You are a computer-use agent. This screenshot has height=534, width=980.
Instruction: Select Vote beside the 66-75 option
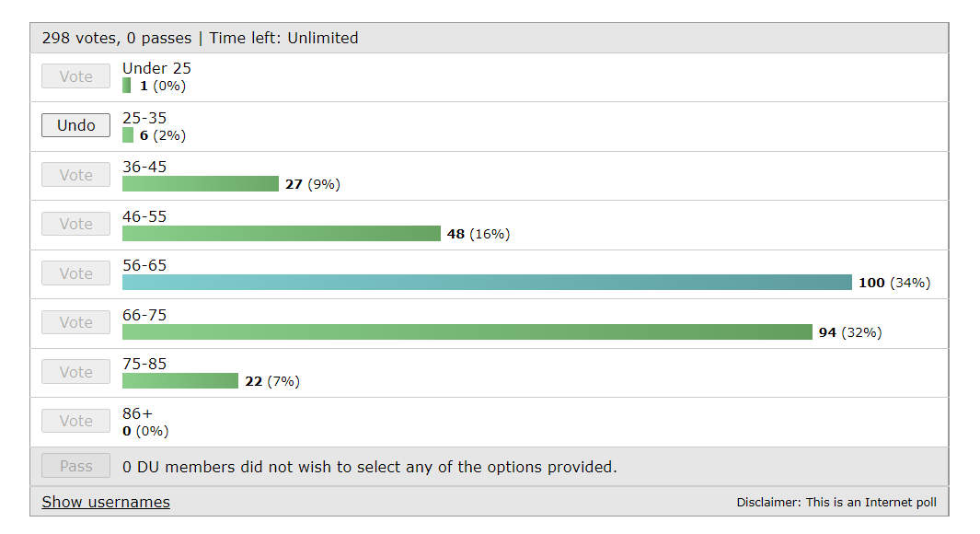(75, 322)
